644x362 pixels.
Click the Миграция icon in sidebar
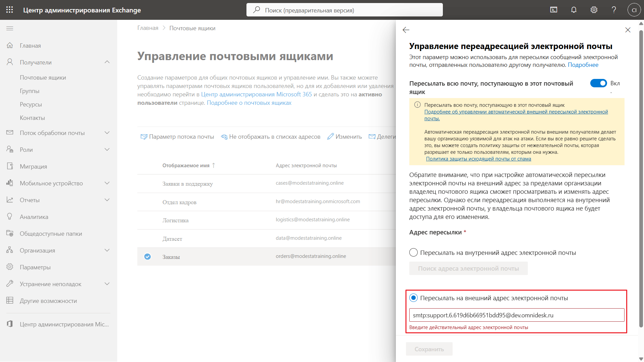click(10, 166)
